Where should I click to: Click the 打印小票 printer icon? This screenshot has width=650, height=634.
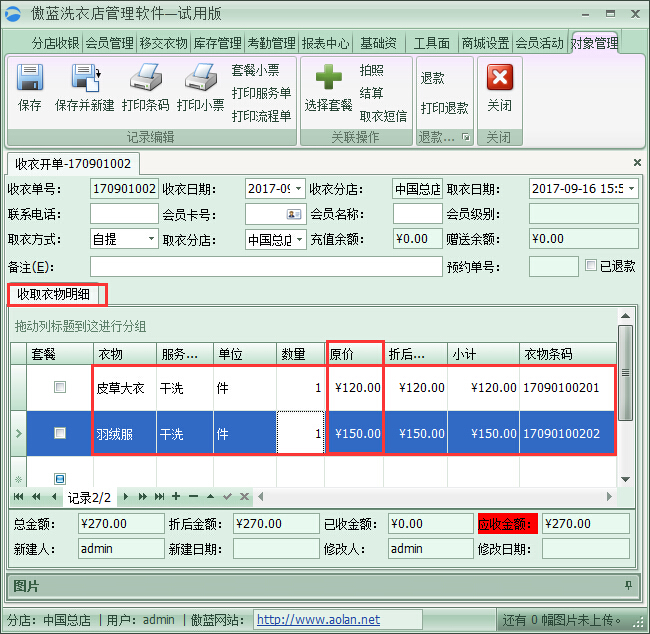click(x=201, y=77)
